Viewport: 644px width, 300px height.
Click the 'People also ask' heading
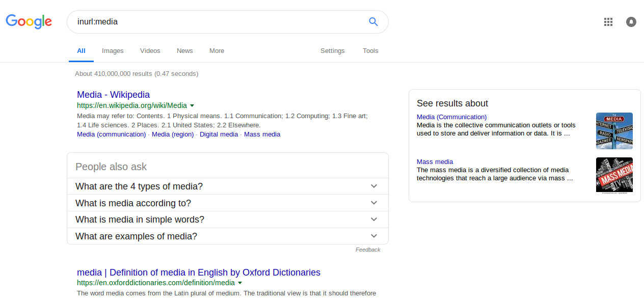111,167
